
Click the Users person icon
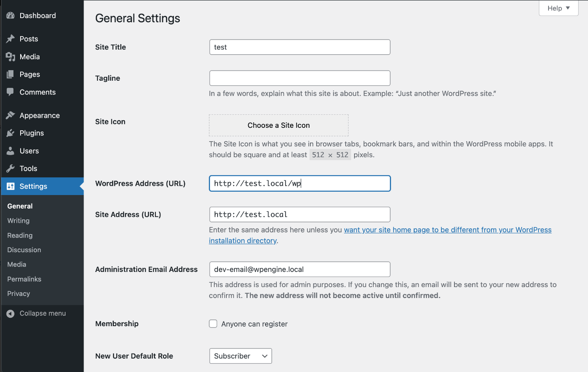(x=10, y=151)
